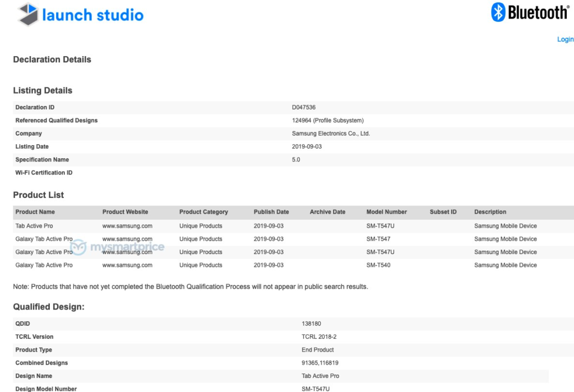Click the Model Number column header
This screenshot has height=392, width=574.
386,212
